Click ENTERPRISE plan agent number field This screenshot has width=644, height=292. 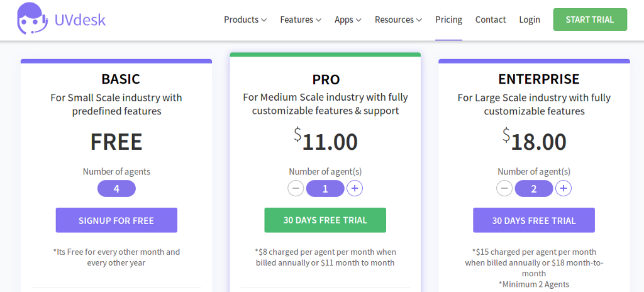coord(534,188)
